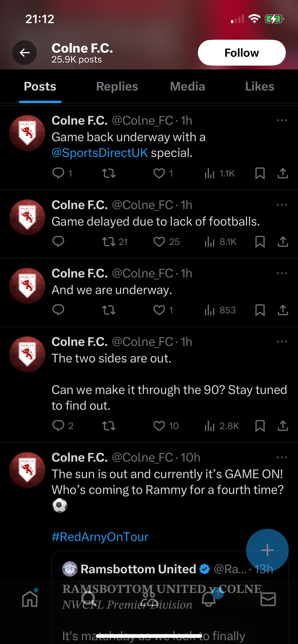Reply to the "Game back underway" post
Image resolution: width=298 pixels, height=644 pixels.
point(58,173)
